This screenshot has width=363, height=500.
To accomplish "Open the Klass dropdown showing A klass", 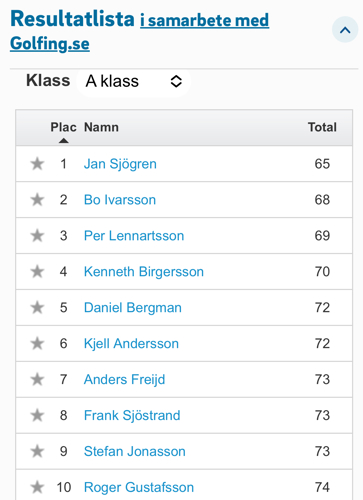I will (134, 81).
